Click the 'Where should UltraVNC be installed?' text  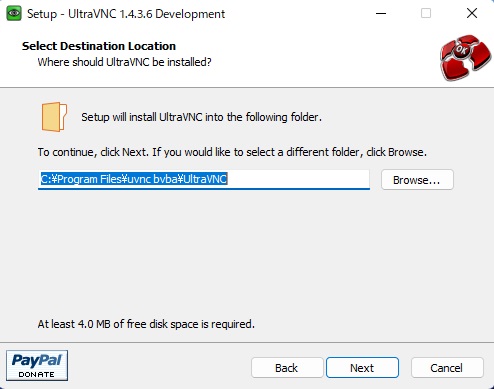(124, 62)
